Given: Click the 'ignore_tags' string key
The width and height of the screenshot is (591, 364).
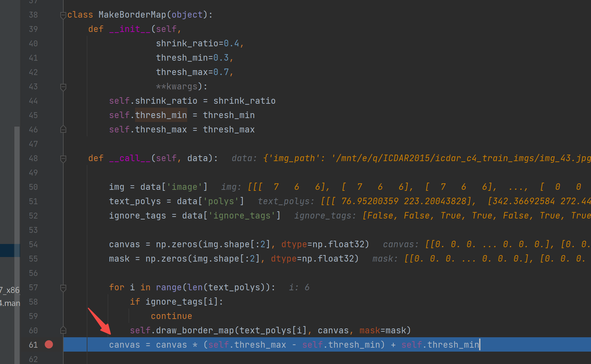Looking at the screenshot, I should pyautogui.click(x=242, y=216).
